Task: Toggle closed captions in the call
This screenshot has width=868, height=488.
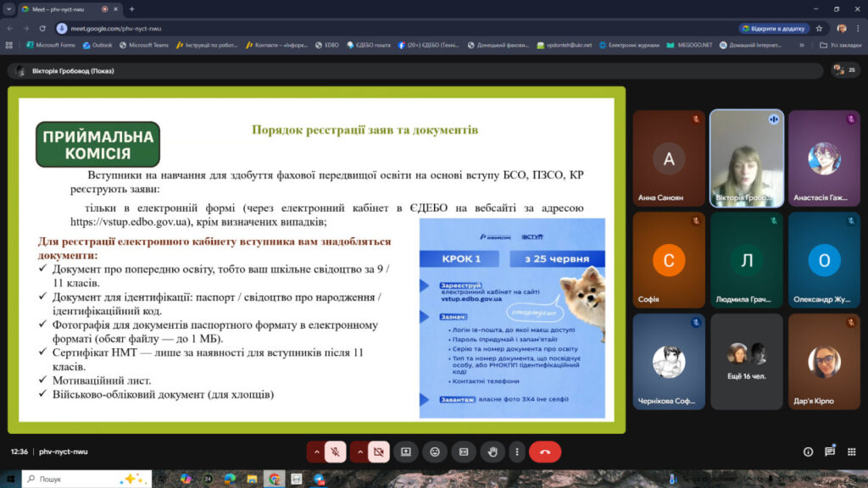Action: coord(464,452)
